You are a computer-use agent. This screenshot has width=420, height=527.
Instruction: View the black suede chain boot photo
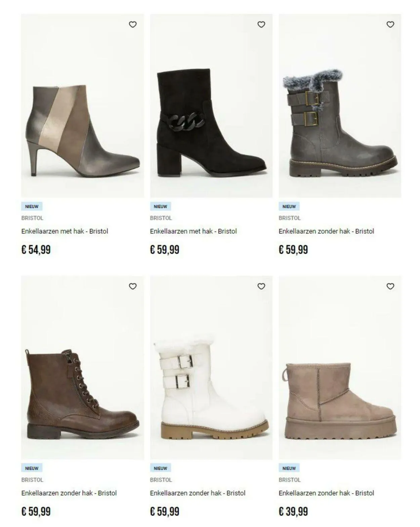click(211, 106)
